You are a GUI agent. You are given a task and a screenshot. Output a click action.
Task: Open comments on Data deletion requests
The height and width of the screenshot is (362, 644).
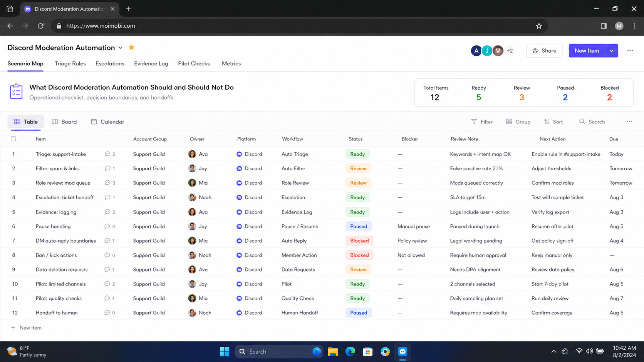pyautogui.click(x=110, y=270)
